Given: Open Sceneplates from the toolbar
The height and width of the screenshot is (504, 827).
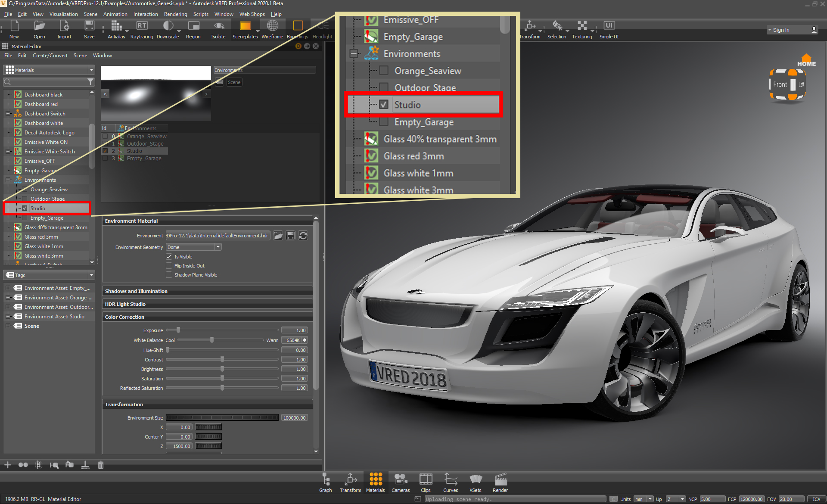Looking at the screenshot, I should (245, 29).
